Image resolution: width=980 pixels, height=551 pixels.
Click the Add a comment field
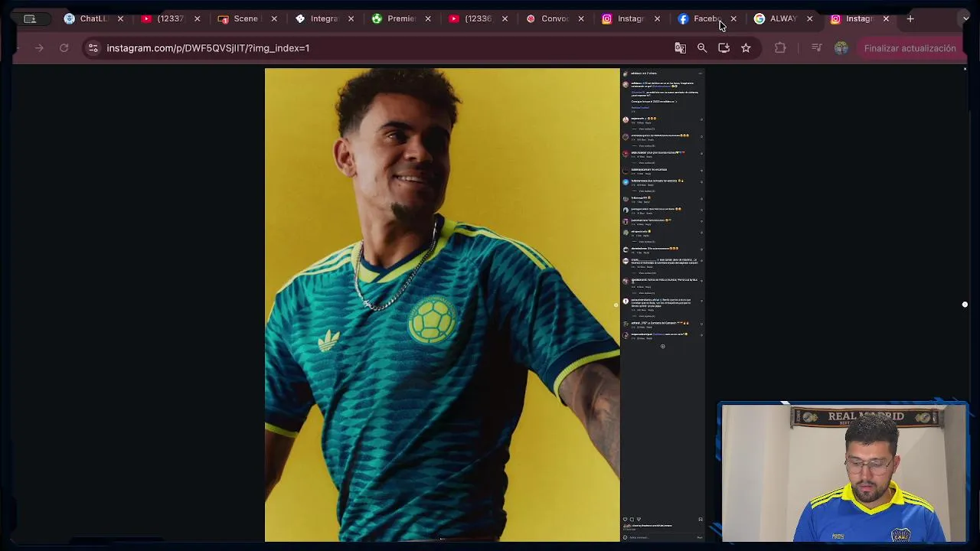[x=661, y=537]
